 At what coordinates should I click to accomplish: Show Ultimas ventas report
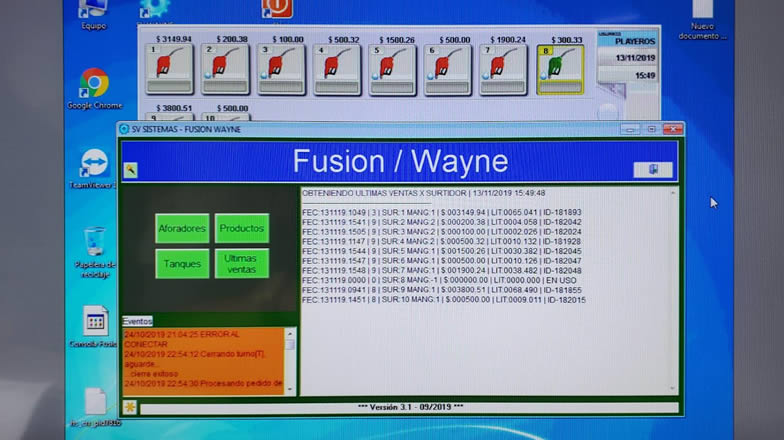pos(242,264)
